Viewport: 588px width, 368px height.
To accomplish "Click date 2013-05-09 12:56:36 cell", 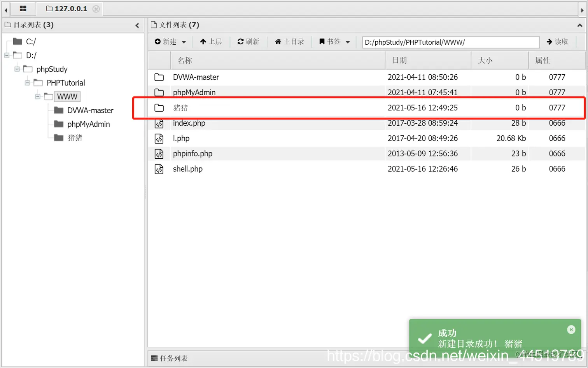I will [423, 153].
